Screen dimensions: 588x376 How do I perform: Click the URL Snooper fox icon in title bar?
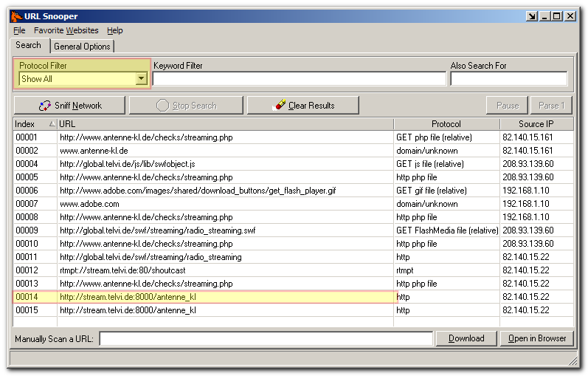point(17,16)
